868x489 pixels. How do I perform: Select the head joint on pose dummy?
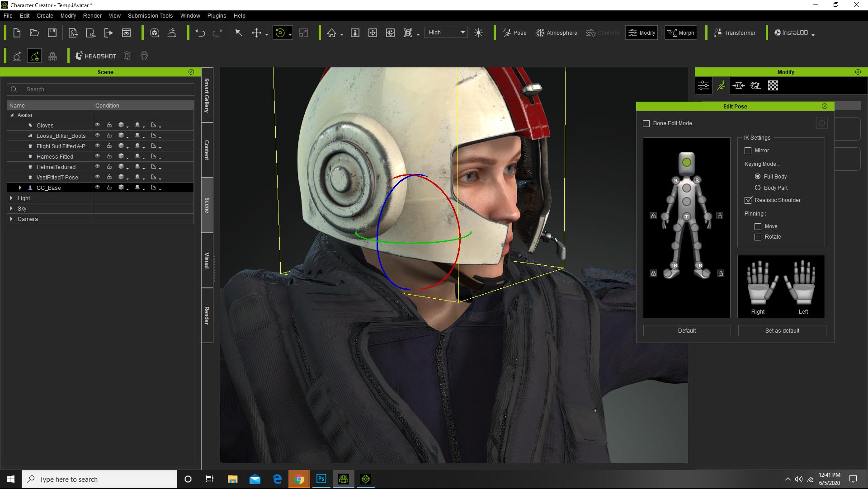pyautogui.click(x=686, y=162)
